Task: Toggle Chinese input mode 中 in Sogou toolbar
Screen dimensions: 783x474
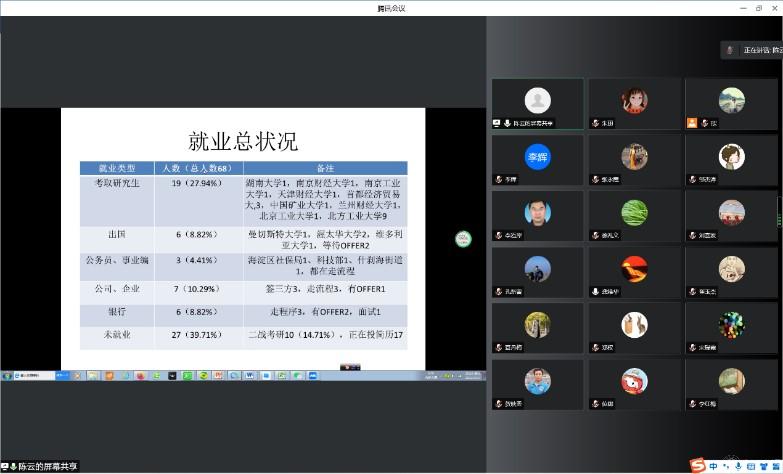Action: [x=712, y=465]
